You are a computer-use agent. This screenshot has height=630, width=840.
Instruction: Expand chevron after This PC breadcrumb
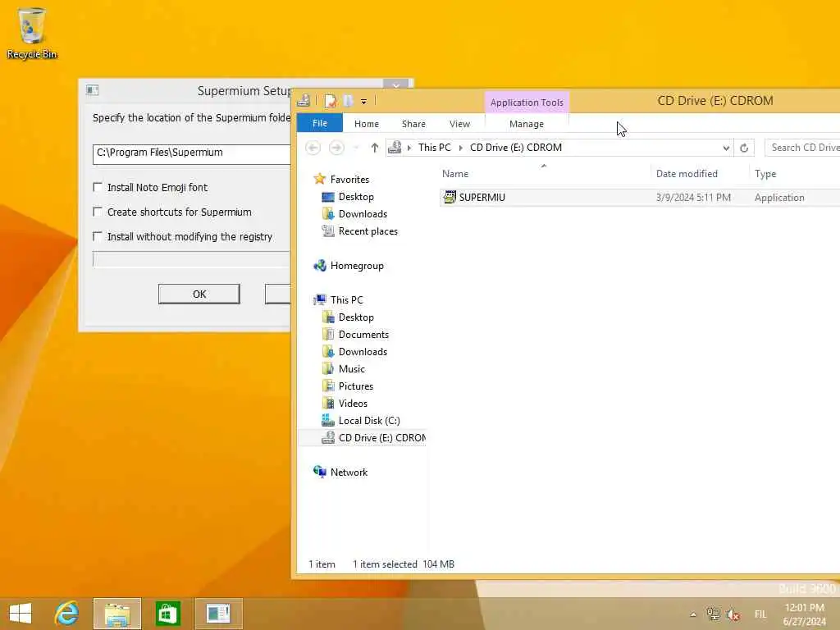coord(461,148)
